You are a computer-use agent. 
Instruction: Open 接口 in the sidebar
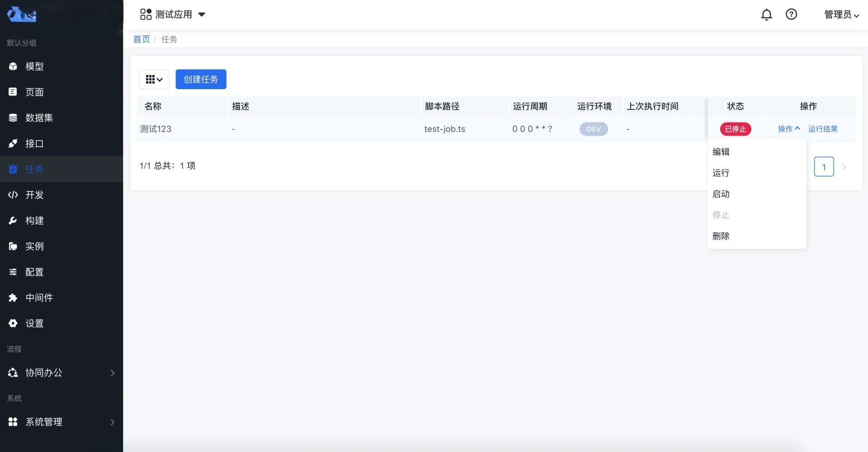click(x=61, y=143)
